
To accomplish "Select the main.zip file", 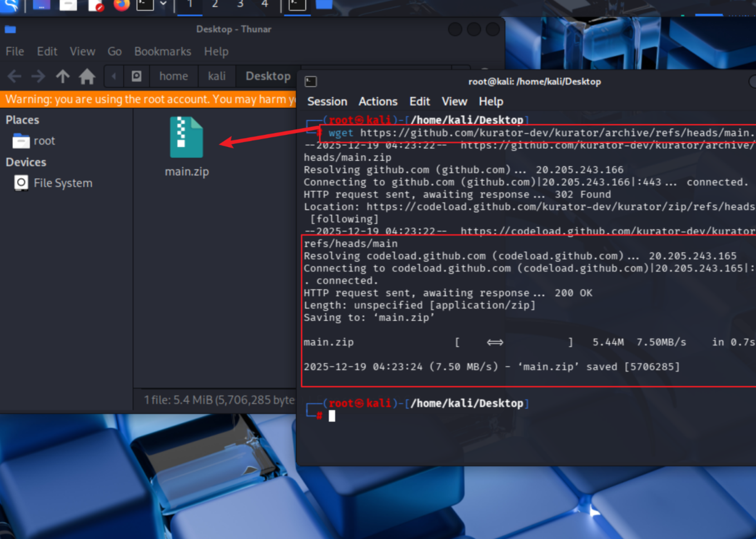I will [x=186, y=147].
